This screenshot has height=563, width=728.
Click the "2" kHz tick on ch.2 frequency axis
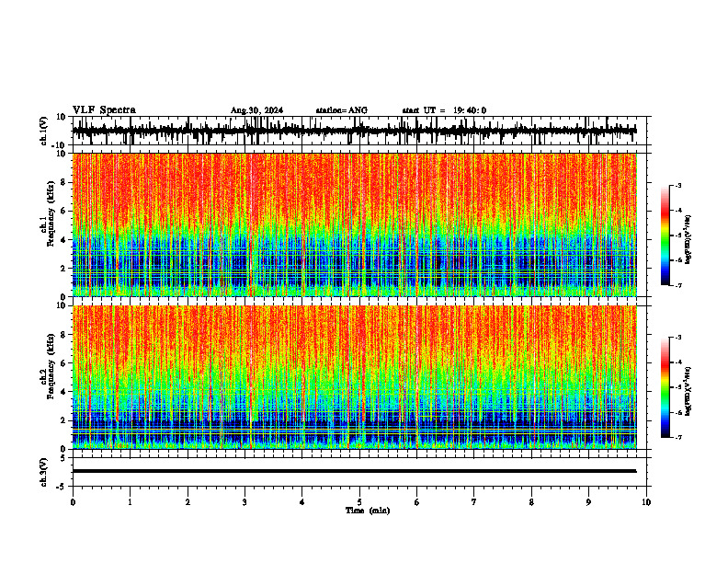63,420
